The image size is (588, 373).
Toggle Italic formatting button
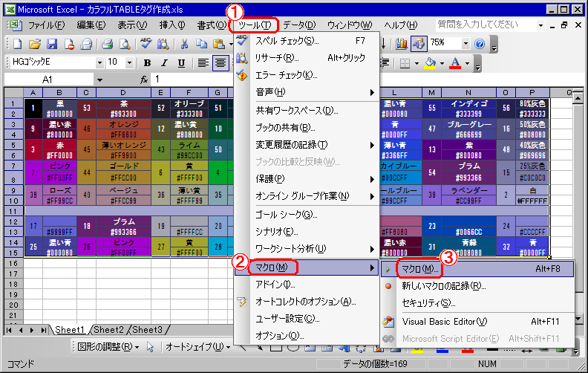[x=163, y=63]
